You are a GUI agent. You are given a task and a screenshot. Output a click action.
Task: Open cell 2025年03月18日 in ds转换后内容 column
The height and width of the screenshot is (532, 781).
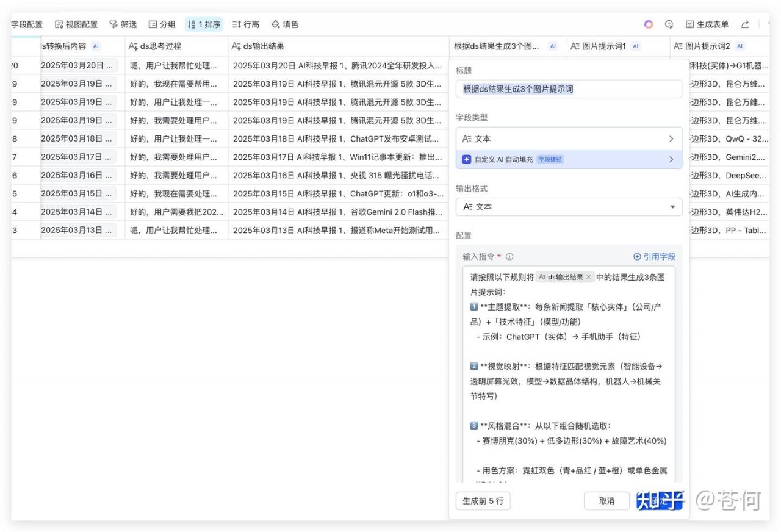pos(83,138)
